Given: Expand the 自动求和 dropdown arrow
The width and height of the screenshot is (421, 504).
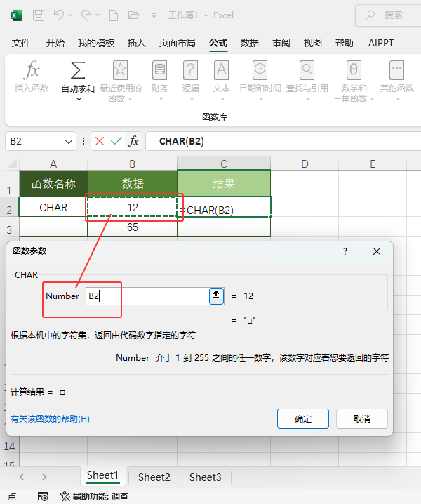Looking at the screenshot, I should point(79,99).
